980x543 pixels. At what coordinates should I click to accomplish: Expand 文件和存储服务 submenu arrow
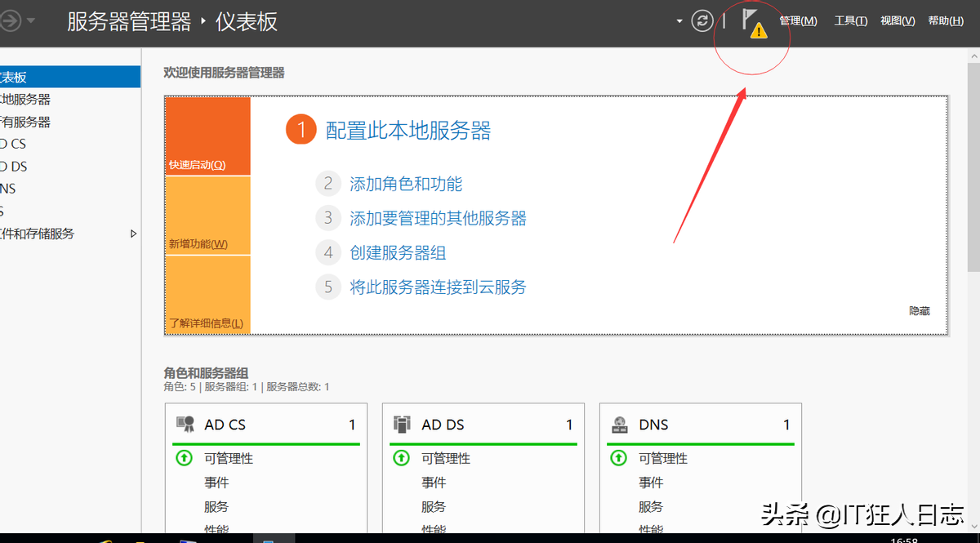(x=134, y=234)
